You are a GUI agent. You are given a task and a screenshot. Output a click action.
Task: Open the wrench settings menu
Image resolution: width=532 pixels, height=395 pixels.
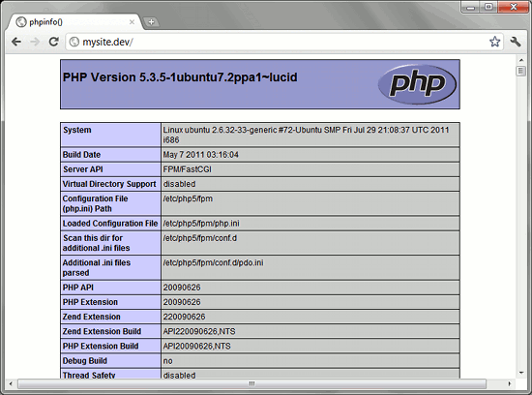pyautogui.click(x=516, y=42)
